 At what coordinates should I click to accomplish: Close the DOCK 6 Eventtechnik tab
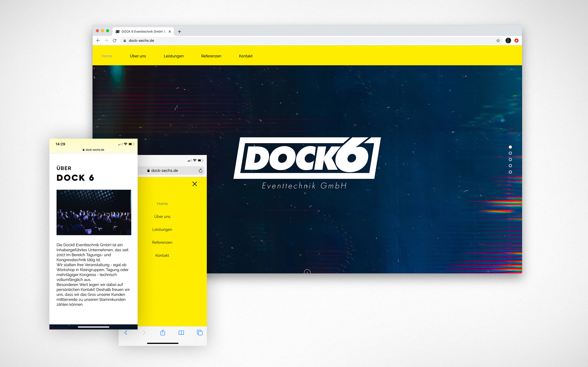click(x=170, y=32)
